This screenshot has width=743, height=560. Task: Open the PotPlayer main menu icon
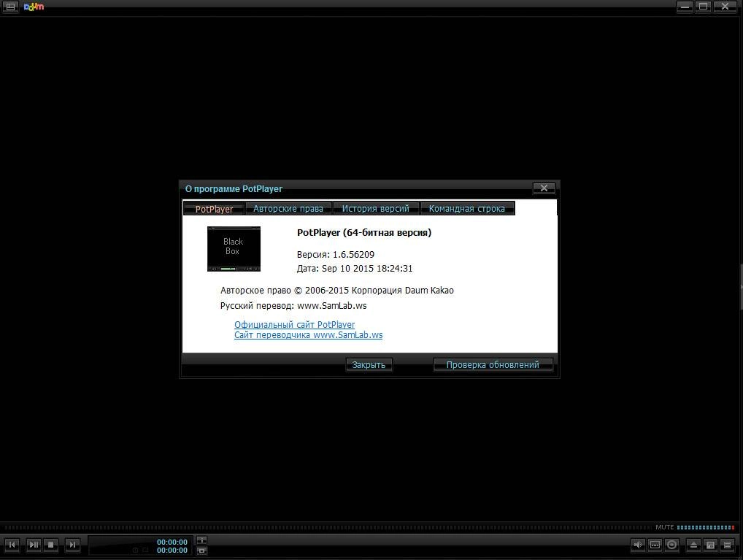[x=10, y=7]
